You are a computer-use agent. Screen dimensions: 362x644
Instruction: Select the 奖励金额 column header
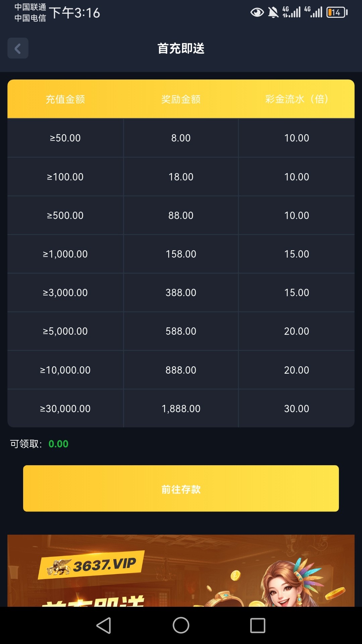tap(181, 99)
